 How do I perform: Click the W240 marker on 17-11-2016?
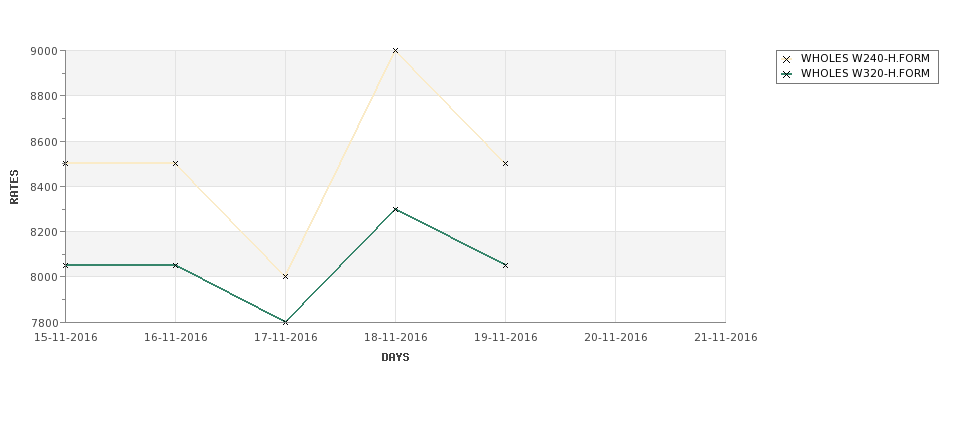tap(285, 277)
